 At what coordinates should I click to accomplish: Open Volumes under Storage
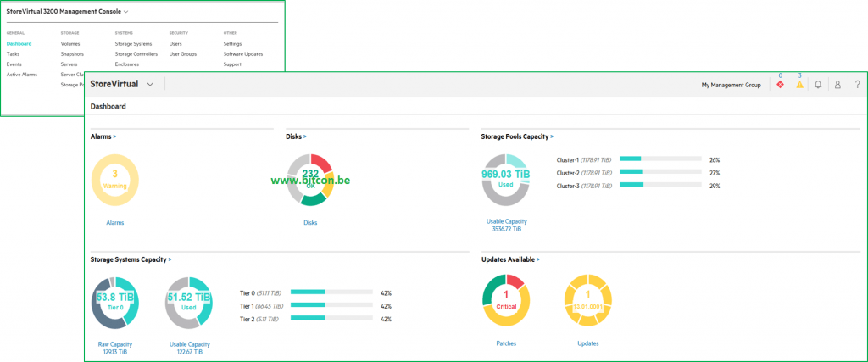[x=70, y=44]
